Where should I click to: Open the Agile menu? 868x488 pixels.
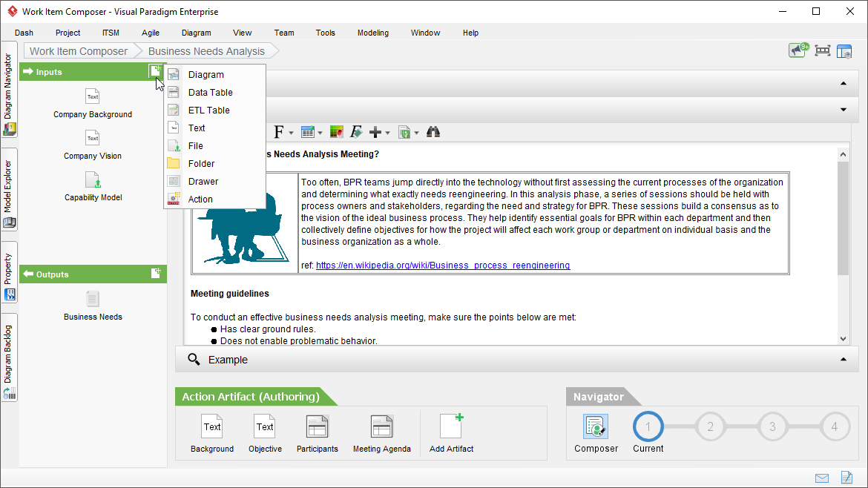[x=150, y=33]
